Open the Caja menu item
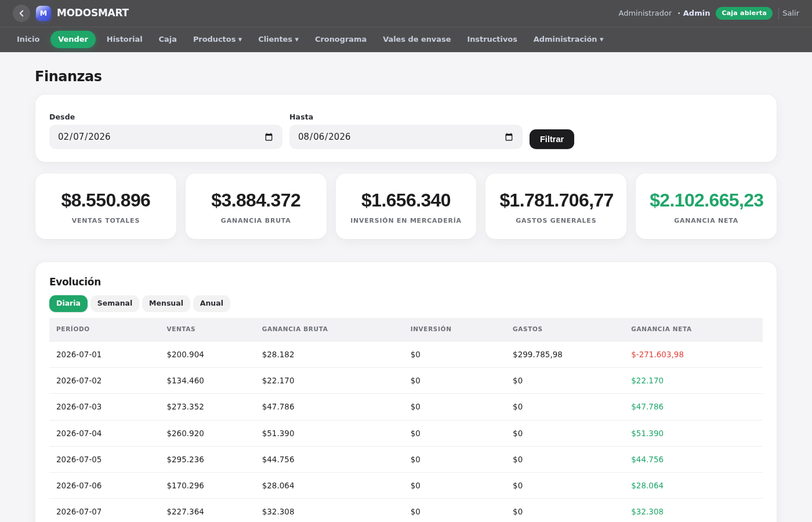 pyautogui.click(x=168, y=39)
